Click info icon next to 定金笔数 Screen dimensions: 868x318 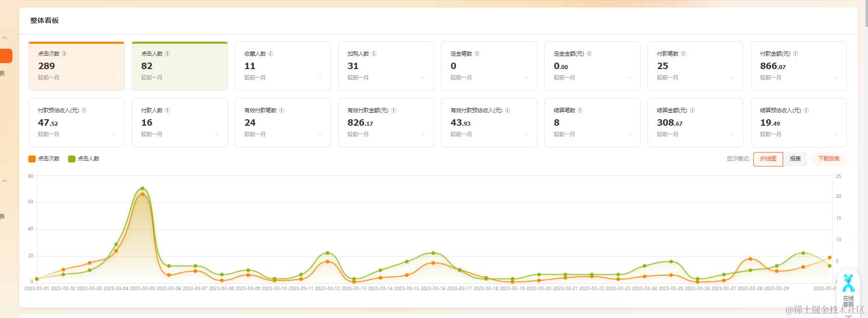point(477,54)
